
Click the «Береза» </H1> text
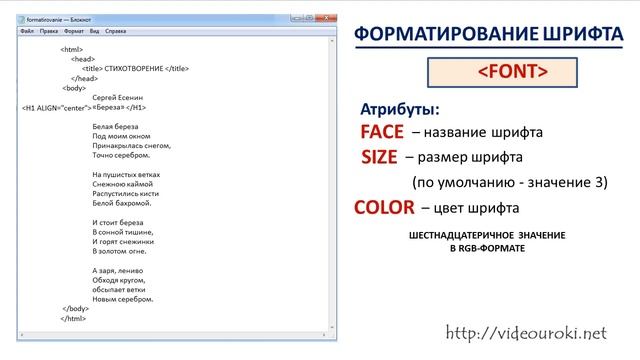click(x=119, y=107)
